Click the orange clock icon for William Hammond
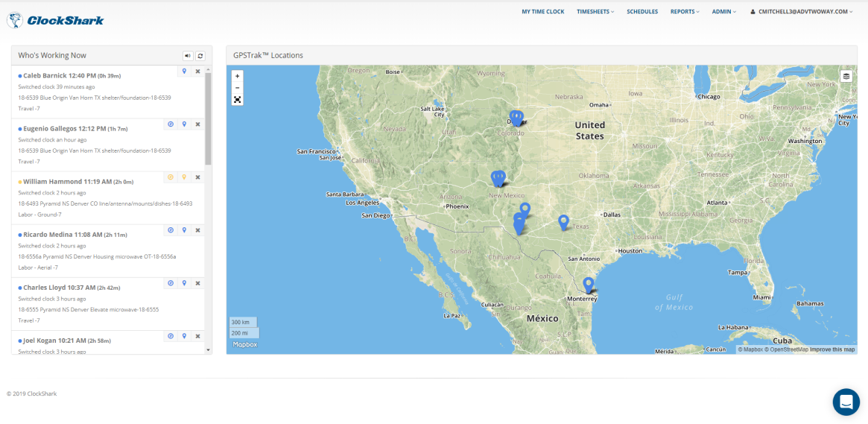The image size is (868, 424). point(171,177)
